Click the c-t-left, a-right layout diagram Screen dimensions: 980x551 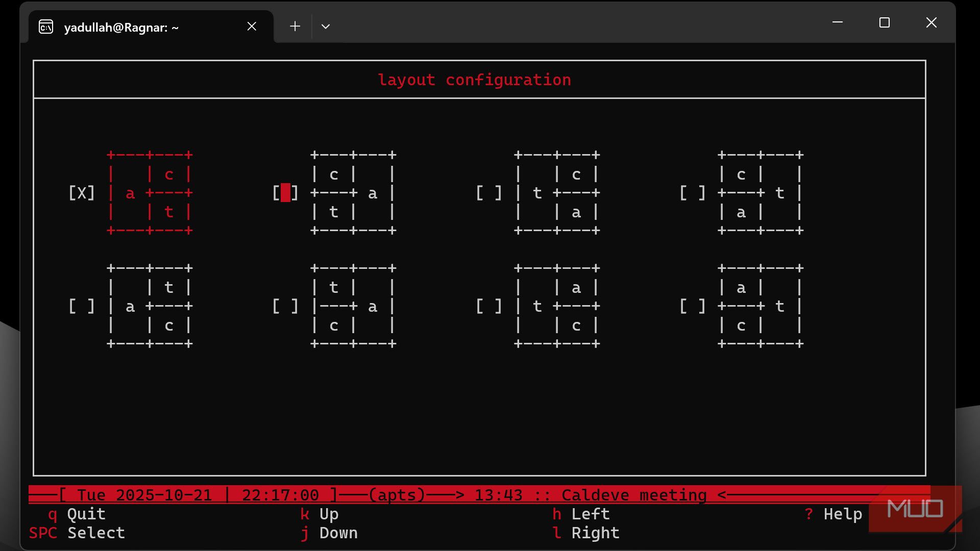click(353, 192)
